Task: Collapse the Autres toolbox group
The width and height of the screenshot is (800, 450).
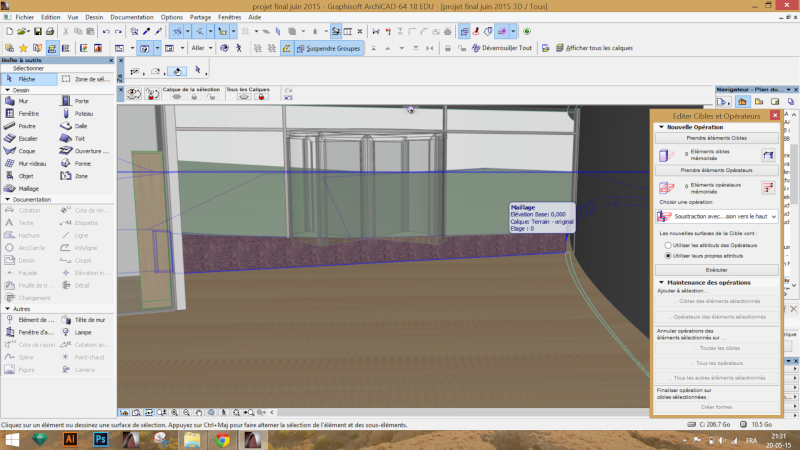Action: 7,309
